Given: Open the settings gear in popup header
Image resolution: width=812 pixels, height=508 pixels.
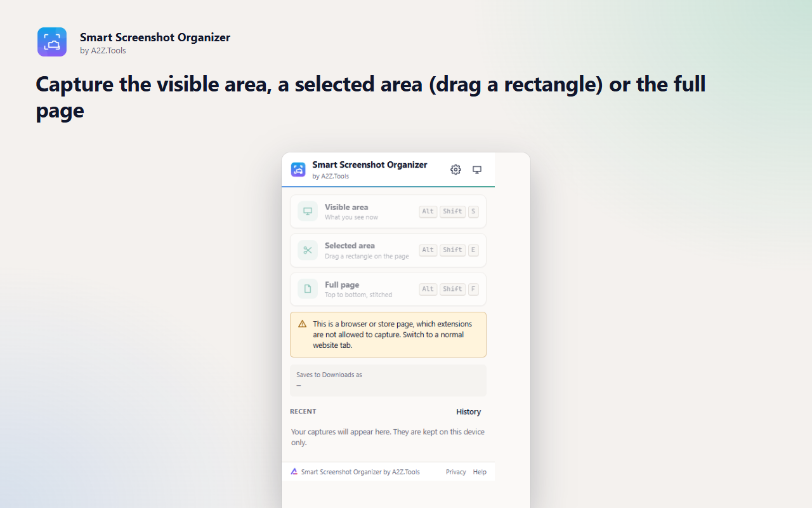Looking at the screenshot, I should [455, 170].
